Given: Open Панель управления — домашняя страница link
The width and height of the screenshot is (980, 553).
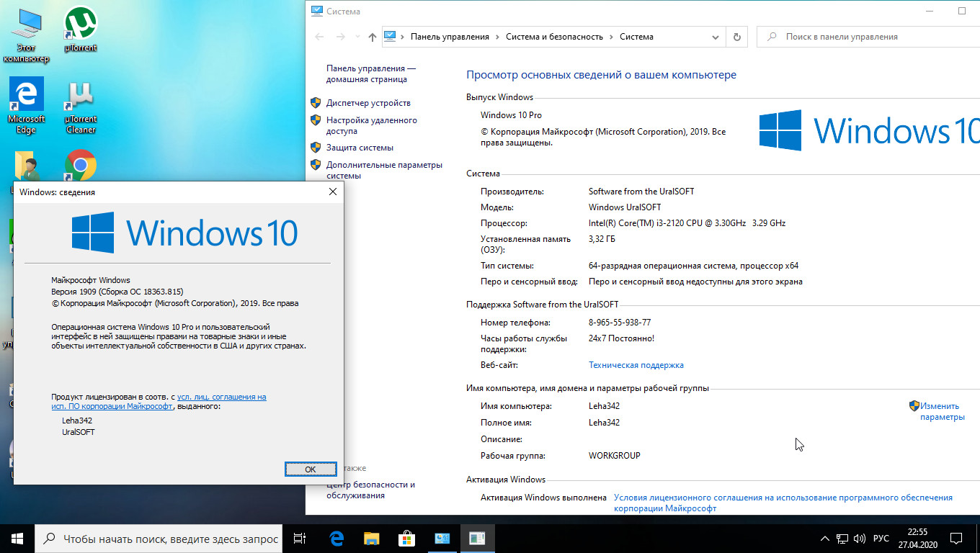Looking at the screenshot, I should coord(370,74).
